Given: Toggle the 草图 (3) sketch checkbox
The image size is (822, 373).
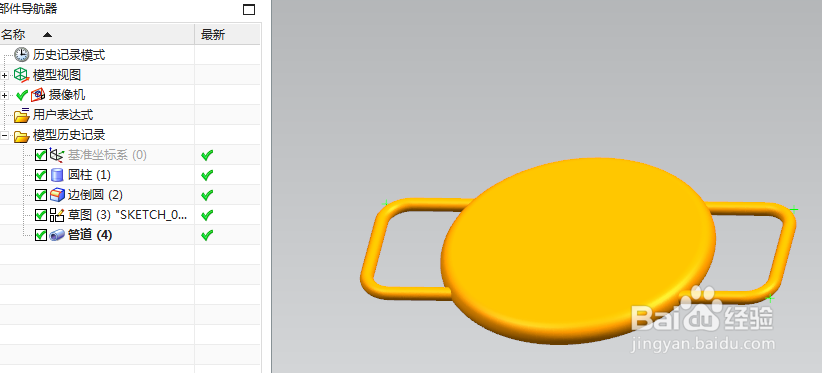Looking at the screenshot, I should [41, 215].
